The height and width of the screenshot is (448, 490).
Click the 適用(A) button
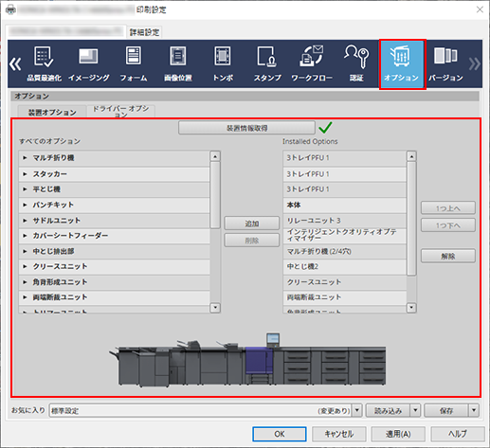[x=398, y=434]
